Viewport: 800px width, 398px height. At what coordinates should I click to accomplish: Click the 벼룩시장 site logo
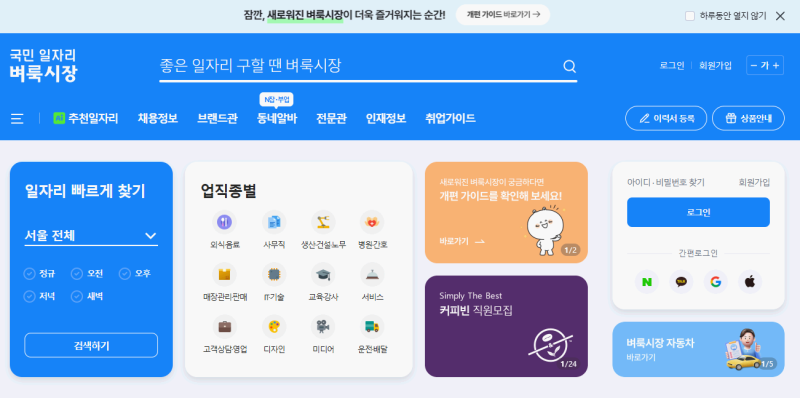[43, 66]
